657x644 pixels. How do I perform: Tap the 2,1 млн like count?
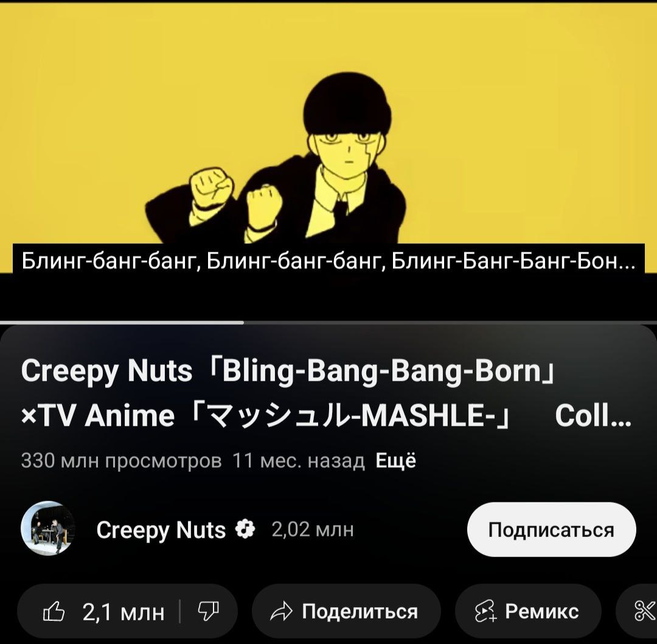123,612
